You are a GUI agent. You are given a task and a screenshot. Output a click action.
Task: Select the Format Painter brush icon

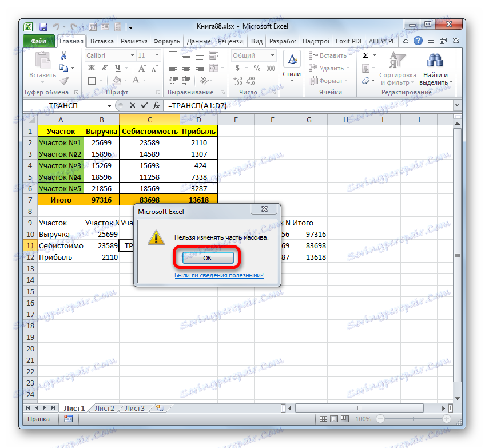(x=64, y=81)
